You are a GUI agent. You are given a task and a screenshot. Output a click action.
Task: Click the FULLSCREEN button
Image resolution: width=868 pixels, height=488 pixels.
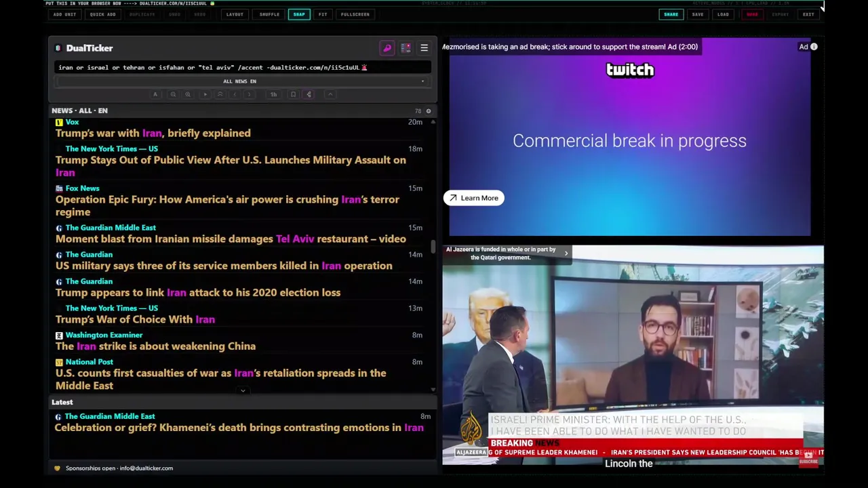[355, 14]
